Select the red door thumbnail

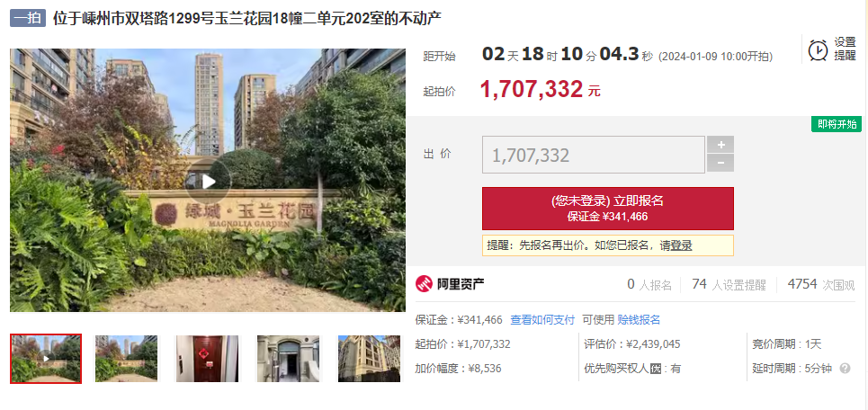click(208, 359)
